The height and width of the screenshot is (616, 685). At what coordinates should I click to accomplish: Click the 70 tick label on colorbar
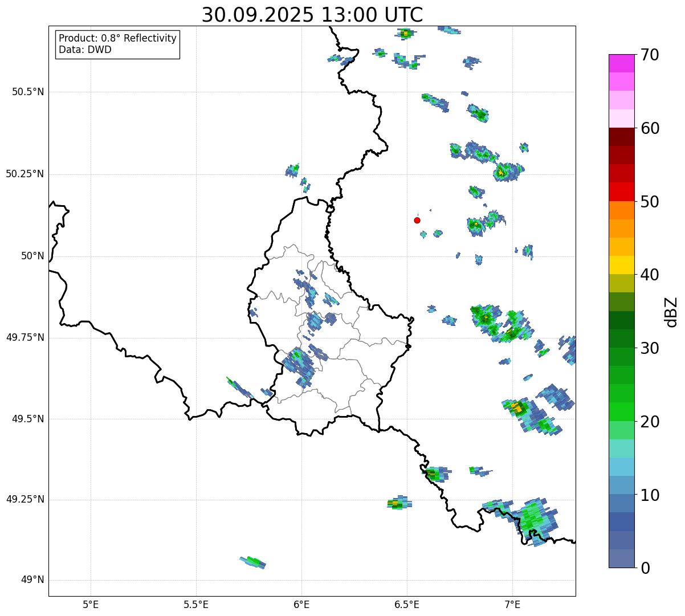click(650, 55)
